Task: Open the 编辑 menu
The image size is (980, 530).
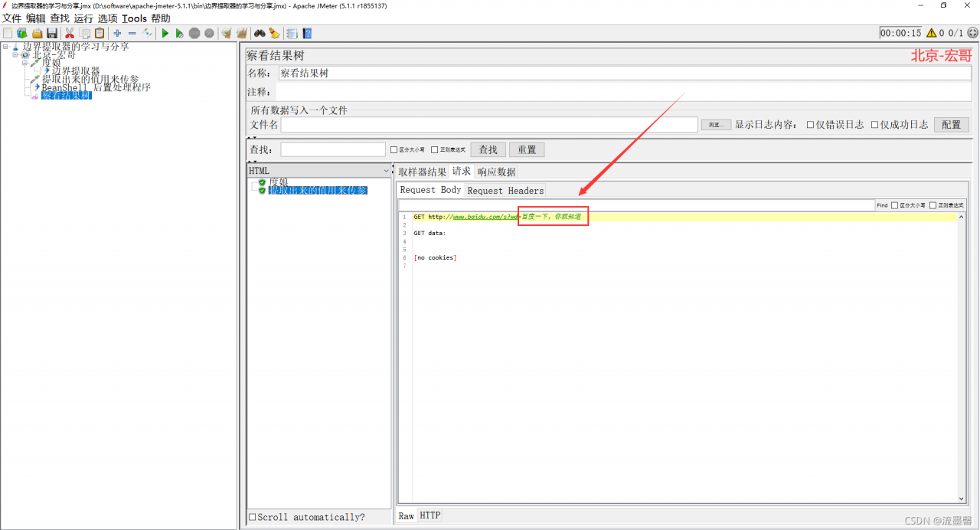Action: (36, 18)
